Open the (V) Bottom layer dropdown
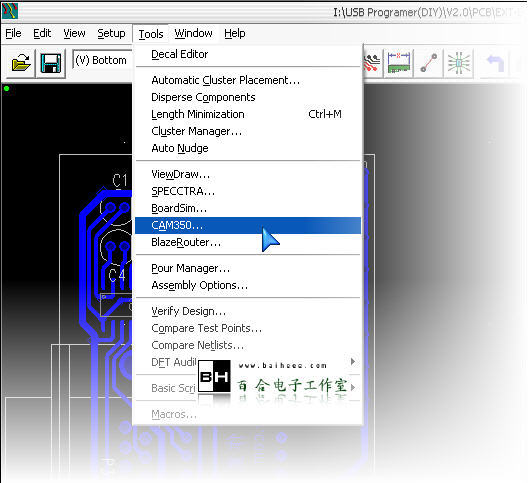The height and width of the screenshot is (483, 528). coord(102,60)
